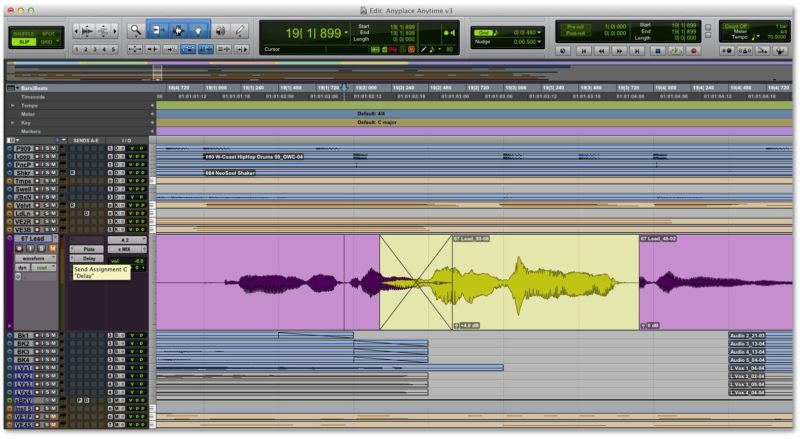Select the Zoomer magnifying glass tool
Viewport: 800px width, 439px height.
[x=137, y=31]
